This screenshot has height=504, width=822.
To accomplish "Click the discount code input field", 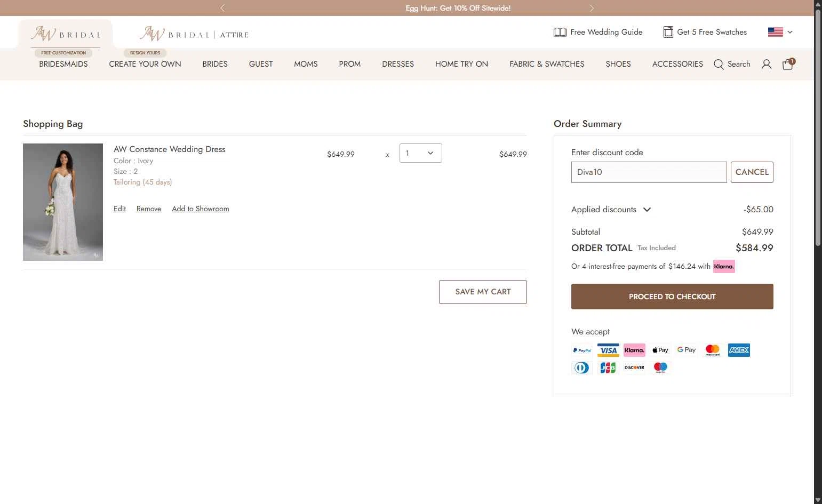I will [x=649, y=172].
